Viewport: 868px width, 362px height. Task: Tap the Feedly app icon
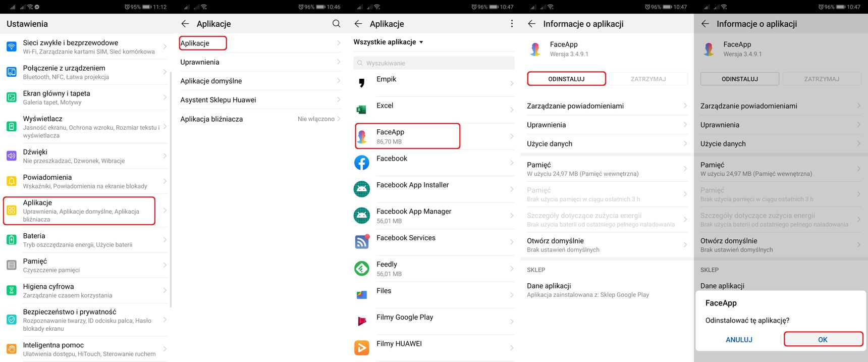click(x=361, y=268)
